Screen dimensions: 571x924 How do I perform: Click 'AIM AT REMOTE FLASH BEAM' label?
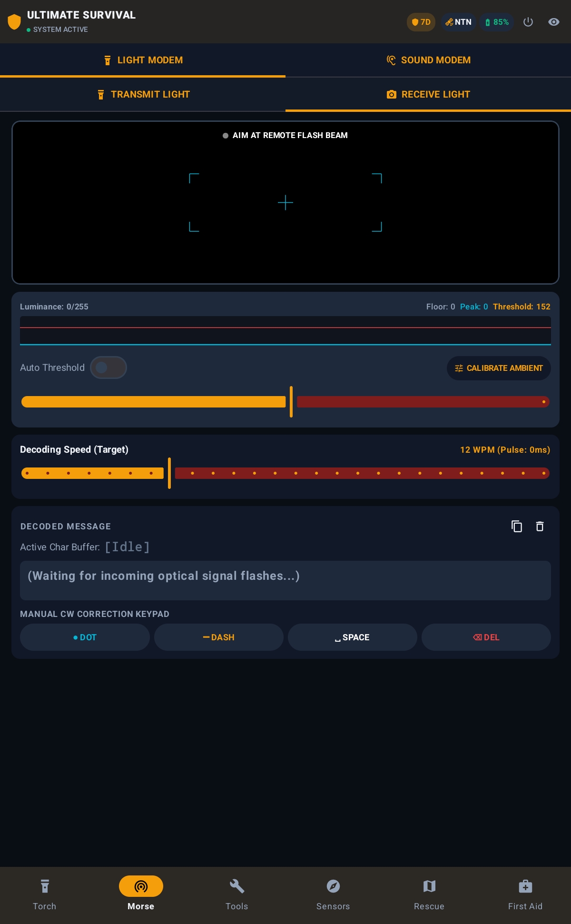tap(290, 135)
